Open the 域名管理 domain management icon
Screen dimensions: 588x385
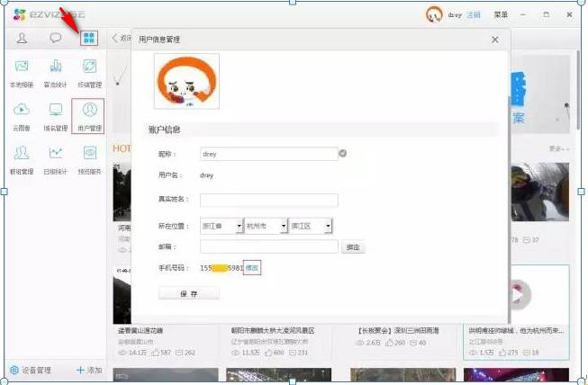(x=56, y=112)
